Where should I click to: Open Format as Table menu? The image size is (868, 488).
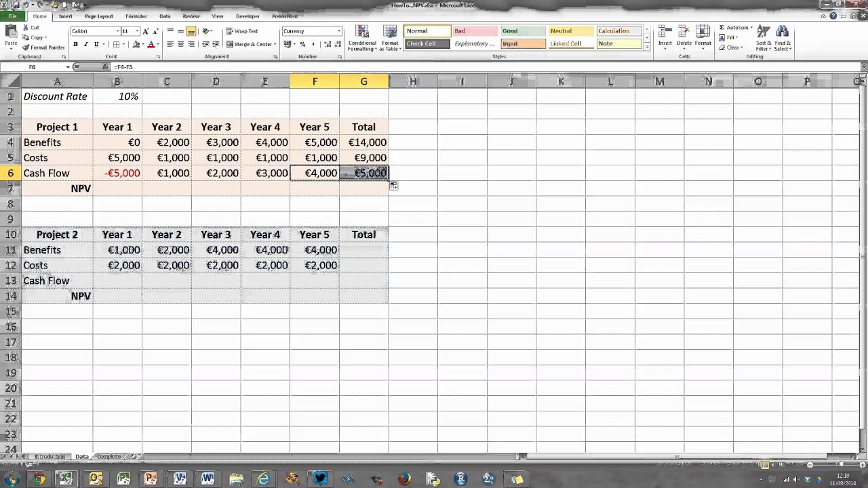coord(390,38)
